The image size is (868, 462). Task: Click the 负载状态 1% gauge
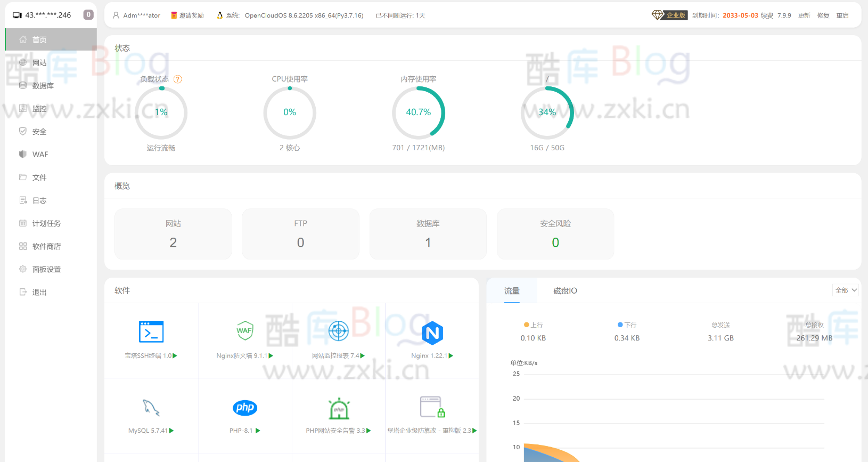coord(161,112)
